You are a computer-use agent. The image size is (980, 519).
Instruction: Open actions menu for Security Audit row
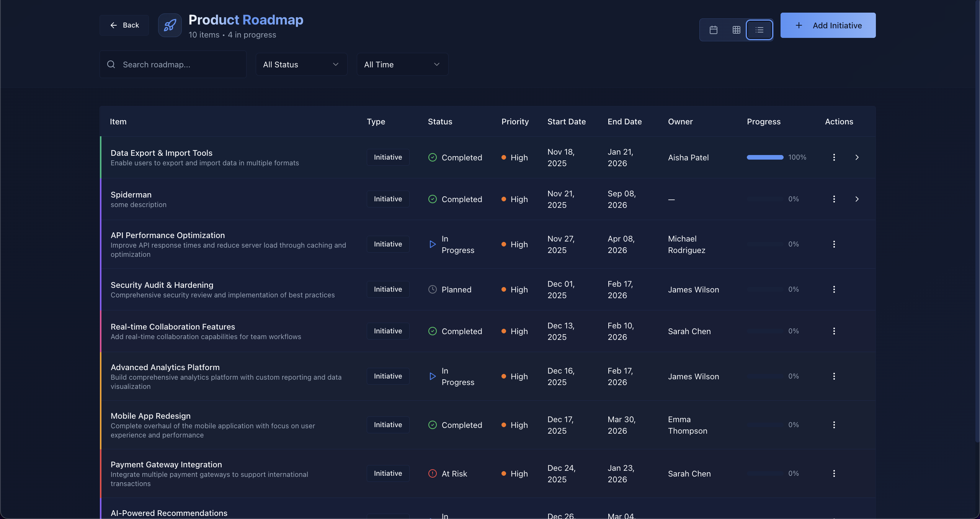tap(834, 289)
